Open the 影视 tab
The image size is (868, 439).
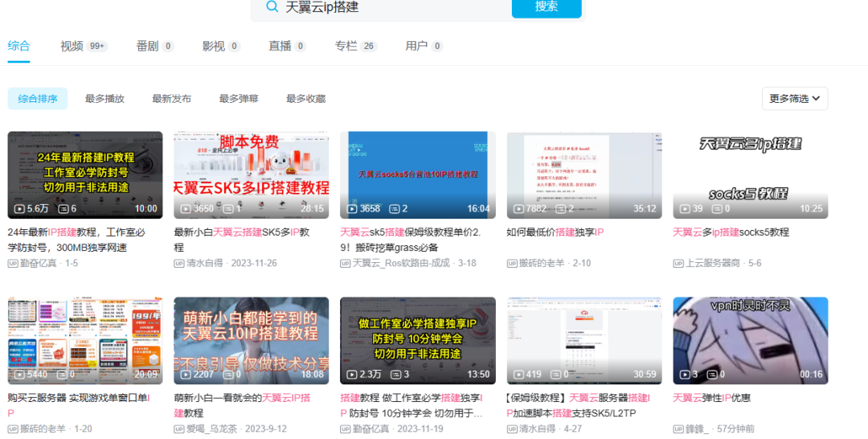click(x=221, y=46)
